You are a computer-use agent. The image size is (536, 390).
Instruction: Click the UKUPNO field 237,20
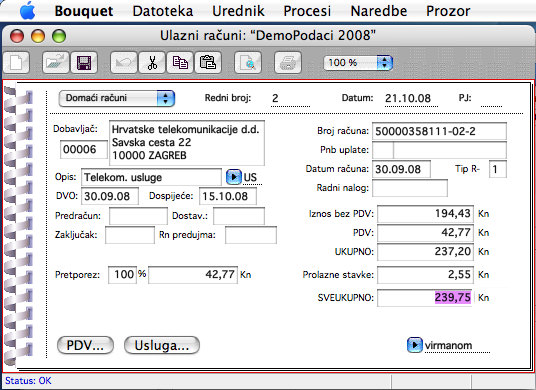(x=426, y=252)
